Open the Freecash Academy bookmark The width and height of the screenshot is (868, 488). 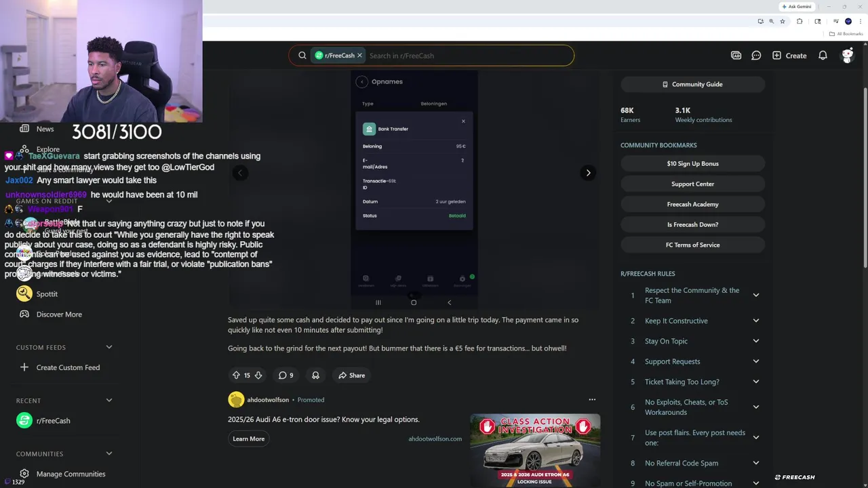[x=692, y=204]
